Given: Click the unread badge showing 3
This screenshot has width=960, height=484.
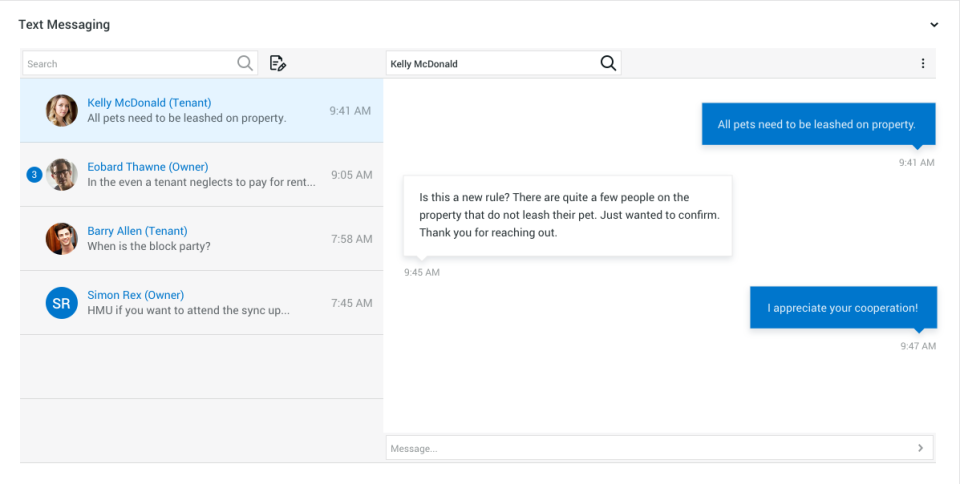Looking at the screenshot, I should pos(34,175).
